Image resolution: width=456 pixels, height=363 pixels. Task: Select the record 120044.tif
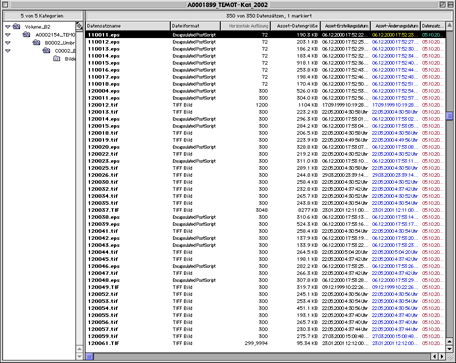pyautogui.click(x=265, y=252)
